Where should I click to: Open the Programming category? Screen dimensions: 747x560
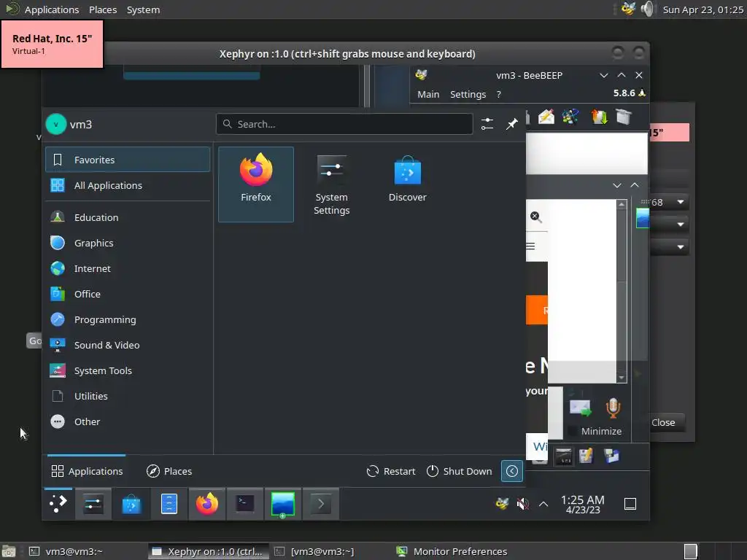click(127, 319)
